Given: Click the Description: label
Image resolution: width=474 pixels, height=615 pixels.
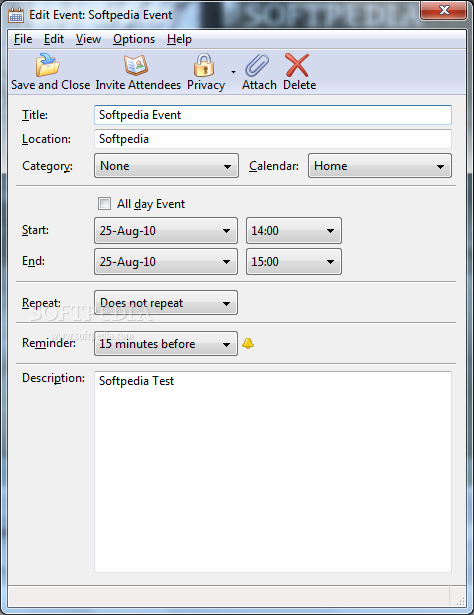Looking at the screenshot, I should coord(53,378).
